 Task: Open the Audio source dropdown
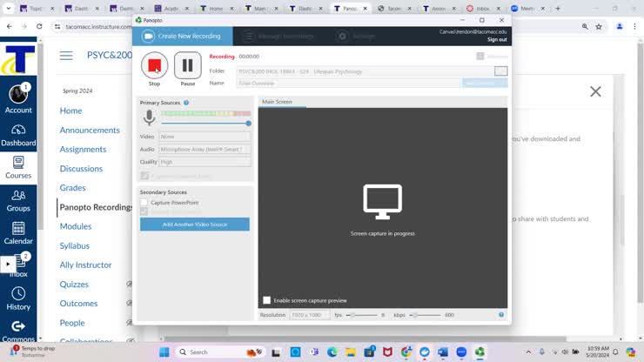click(x=205, y=149)
